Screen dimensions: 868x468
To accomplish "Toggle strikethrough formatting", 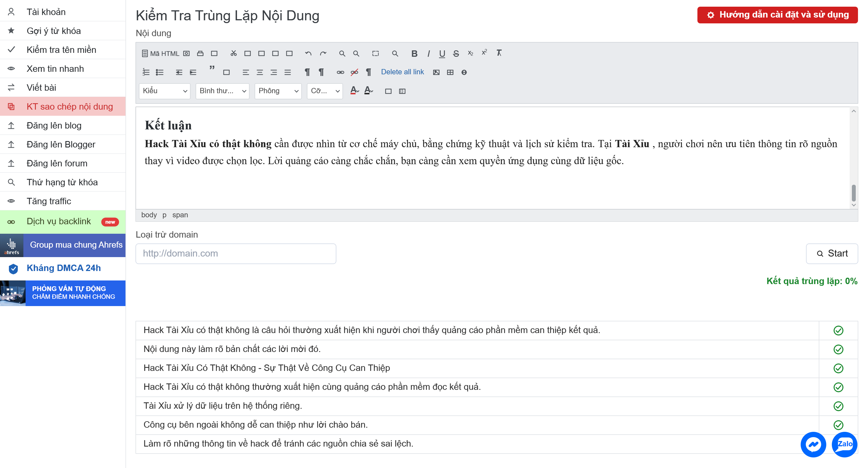I will 456,54.
